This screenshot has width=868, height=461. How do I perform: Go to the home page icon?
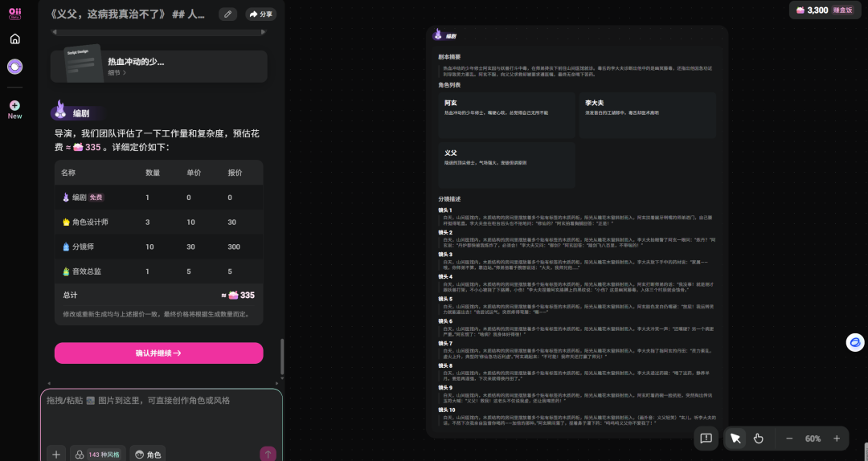15,39
